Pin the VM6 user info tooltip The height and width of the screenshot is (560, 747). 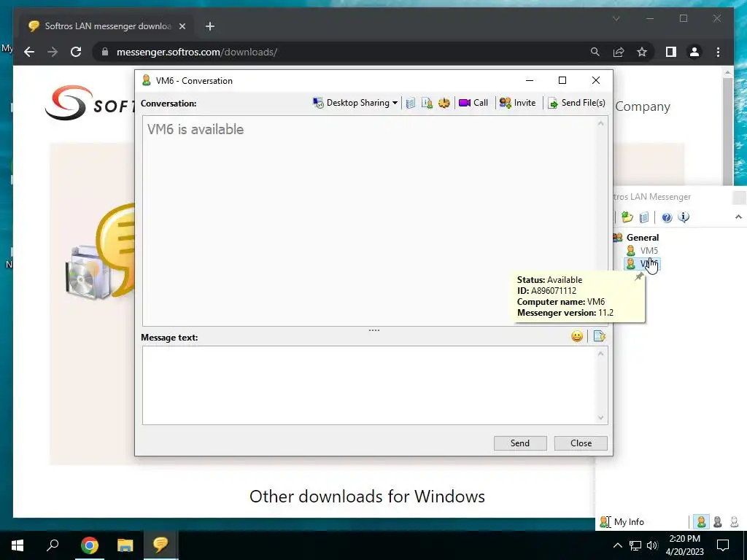tap(639, 276)
